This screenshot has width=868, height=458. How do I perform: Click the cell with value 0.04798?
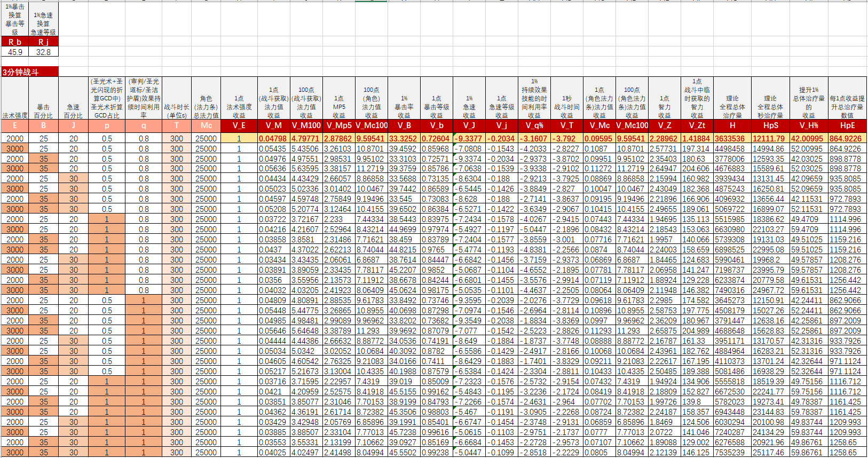pos(274,138)
